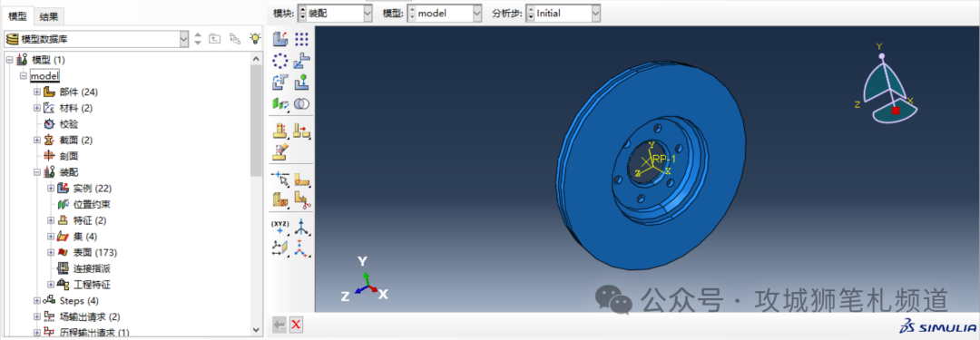Expand the 材料 (2) node
This screenshot has width=980, height=340.
click(37, 108)
